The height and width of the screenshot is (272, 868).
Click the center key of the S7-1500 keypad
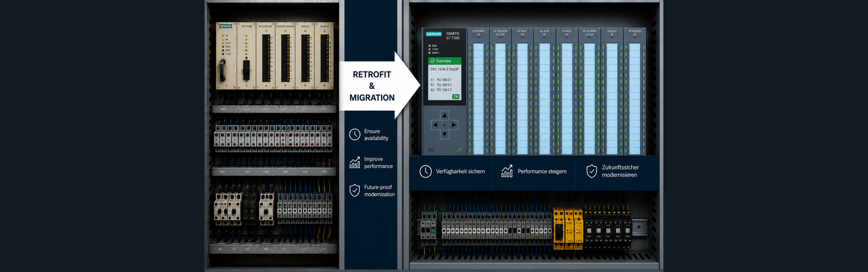click(x=443, y=124)
